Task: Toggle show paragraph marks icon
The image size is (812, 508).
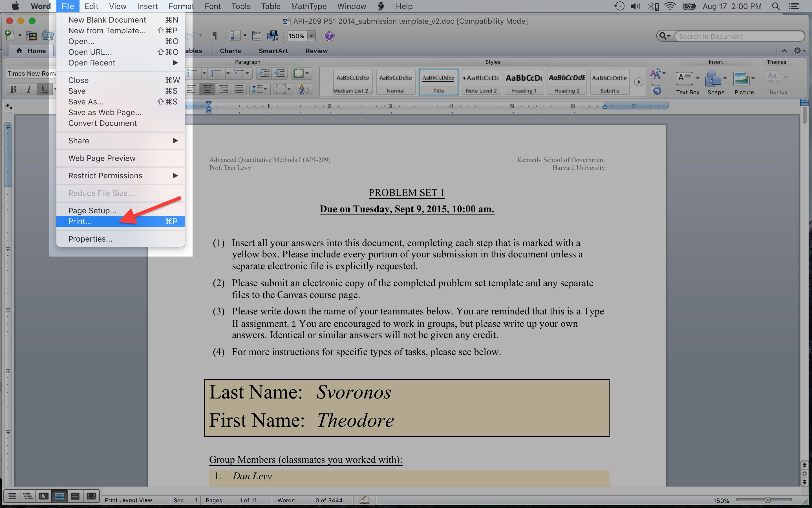Action: (215, 35)
